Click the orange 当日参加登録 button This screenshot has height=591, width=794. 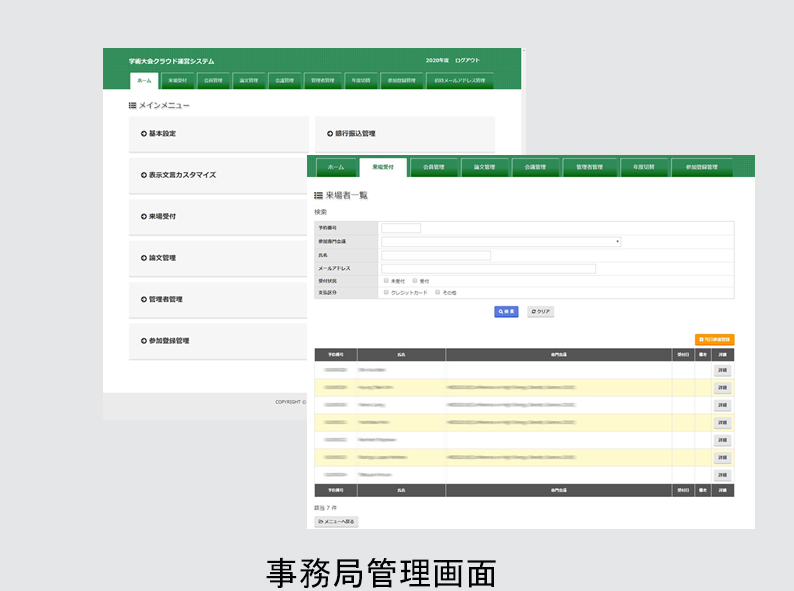point(714,339)
